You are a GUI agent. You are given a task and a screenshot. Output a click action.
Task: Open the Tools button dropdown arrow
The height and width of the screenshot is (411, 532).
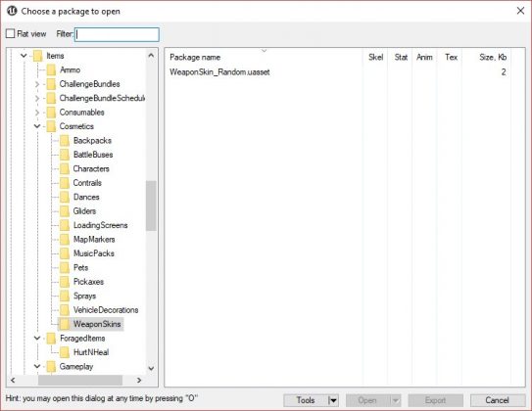[x=333, y=400]
